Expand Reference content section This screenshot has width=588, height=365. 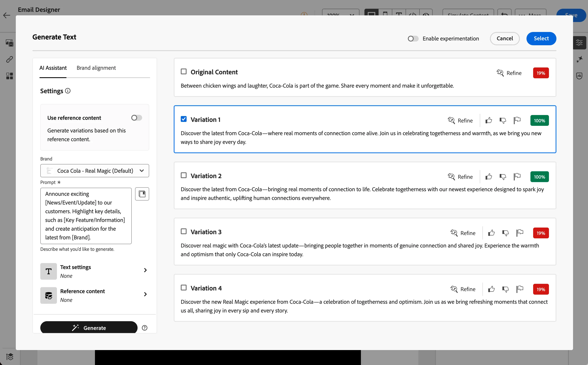95,295
